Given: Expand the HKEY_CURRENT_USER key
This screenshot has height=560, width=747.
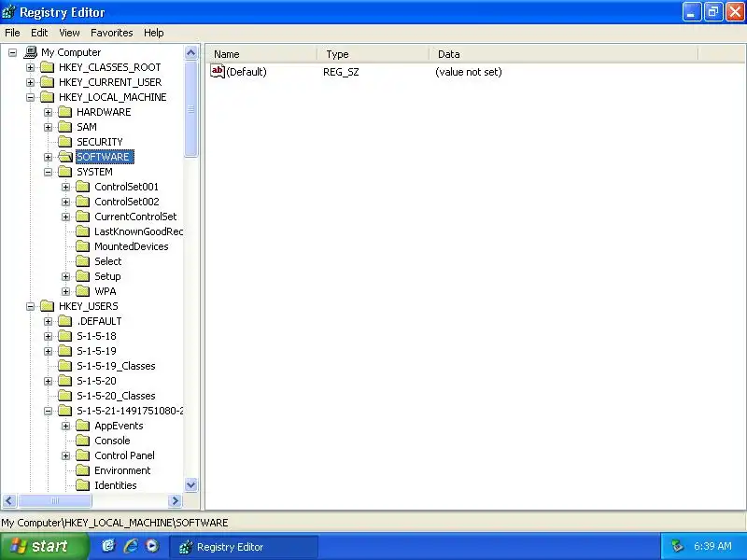Looking at the screenshot, I should pyautogui.click(x=31, y=82).
